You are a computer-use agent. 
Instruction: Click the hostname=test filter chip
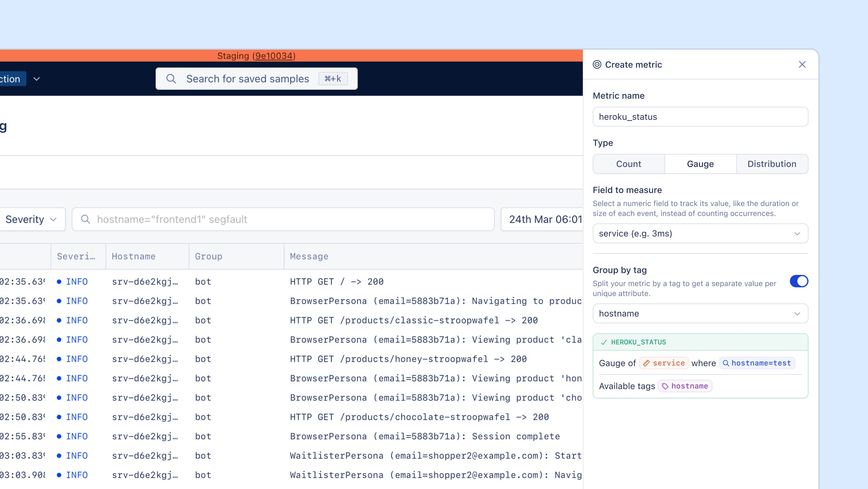757,363
